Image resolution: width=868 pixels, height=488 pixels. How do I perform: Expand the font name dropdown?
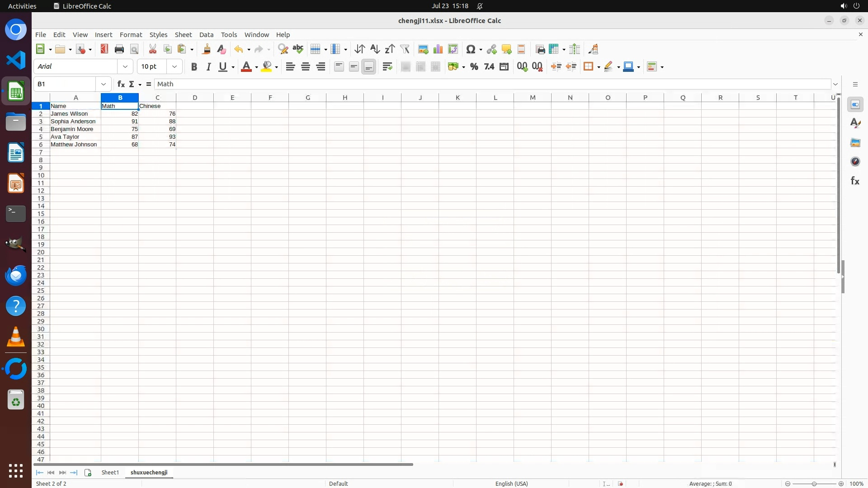125,66
